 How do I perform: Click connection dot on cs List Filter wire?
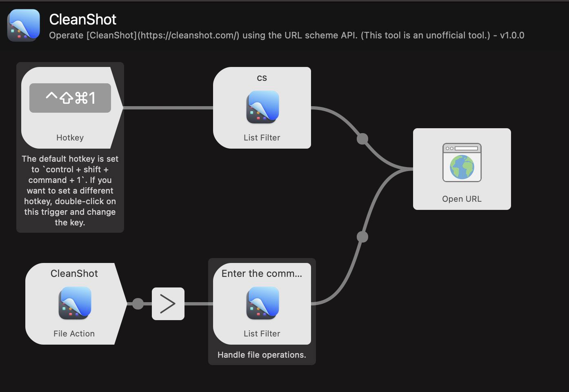click(362, 139)
